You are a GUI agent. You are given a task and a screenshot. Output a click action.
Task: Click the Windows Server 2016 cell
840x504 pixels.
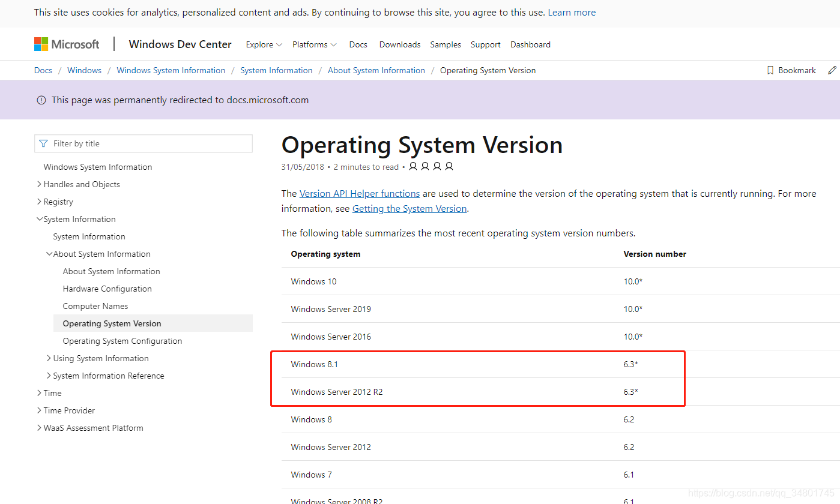(x=331, y=337)
